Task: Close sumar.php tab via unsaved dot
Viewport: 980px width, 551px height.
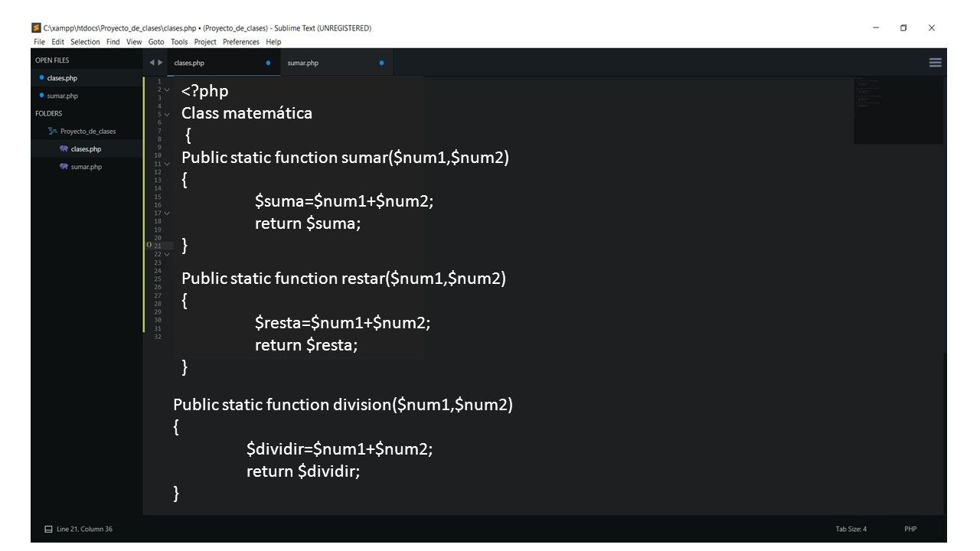Action: click(381, 63)
